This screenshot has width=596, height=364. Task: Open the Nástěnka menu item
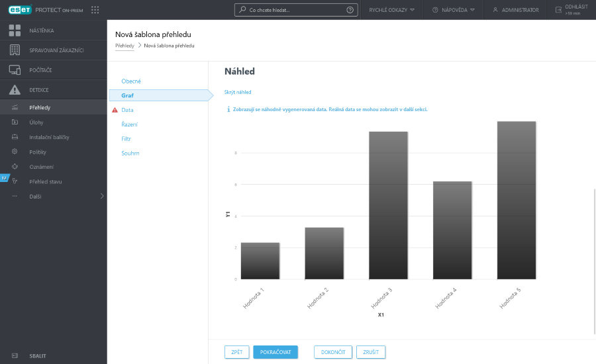point(53,30)
